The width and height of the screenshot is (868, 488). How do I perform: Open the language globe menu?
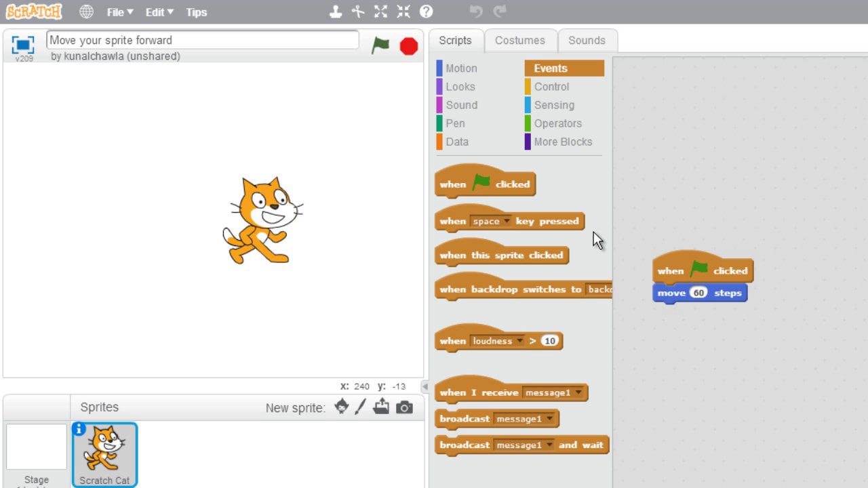coord(86,12)
